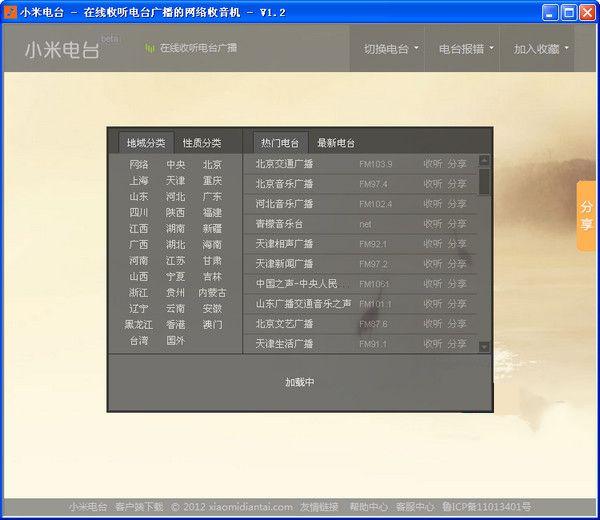Select the 四川 region category
This screenshot has height=520, width=600.
click(x=139, y=212)
